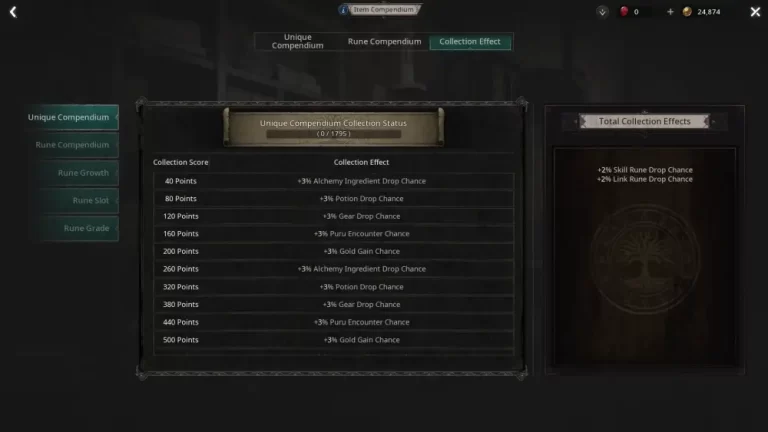The image size is (768, 432).
Task: Go back using the top-left arrow
Action: point(13,12)
